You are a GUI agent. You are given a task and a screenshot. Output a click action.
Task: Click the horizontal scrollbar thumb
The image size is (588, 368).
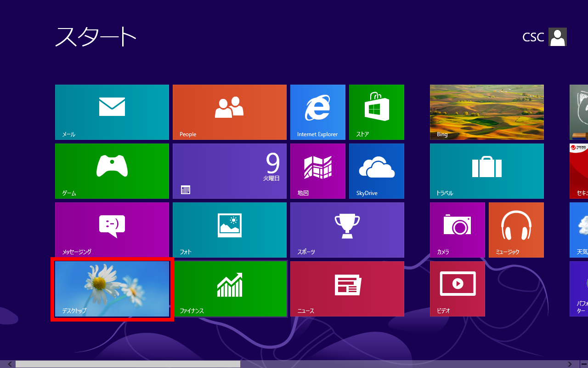click(128, 364)
